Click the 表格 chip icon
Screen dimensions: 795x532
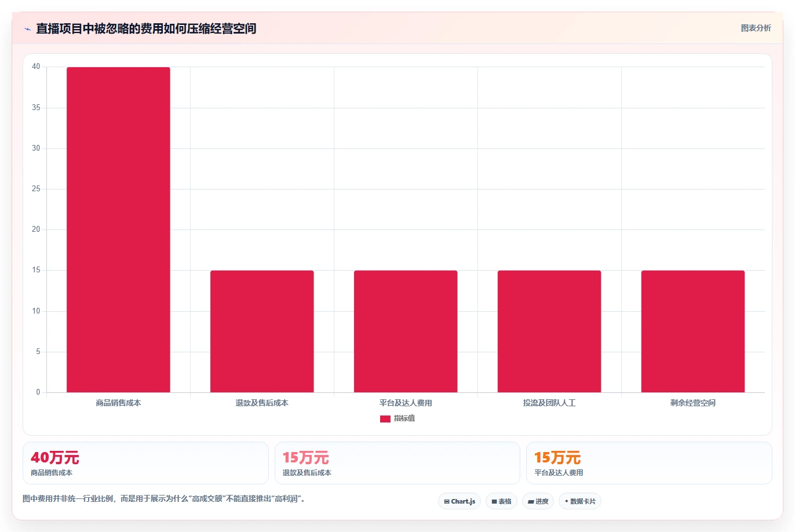click(494, 501)
